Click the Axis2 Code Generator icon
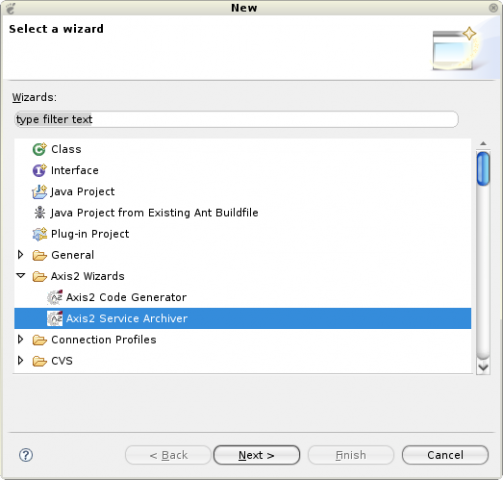 [55, 297]
